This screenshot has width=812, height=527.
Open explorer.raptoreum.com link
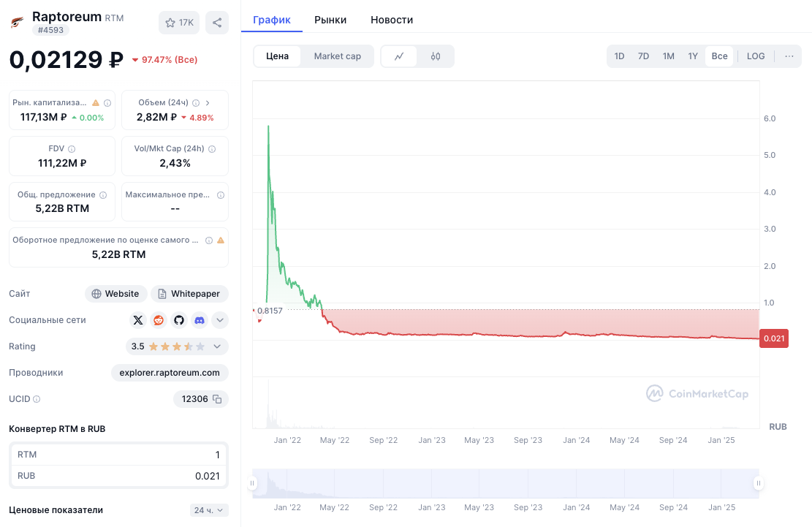coord(170,373)
